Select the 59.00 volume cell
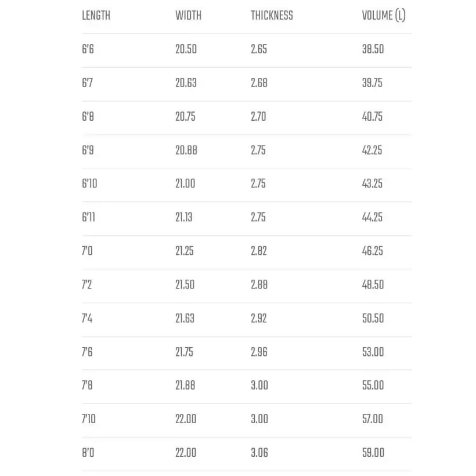 (373, 453)
